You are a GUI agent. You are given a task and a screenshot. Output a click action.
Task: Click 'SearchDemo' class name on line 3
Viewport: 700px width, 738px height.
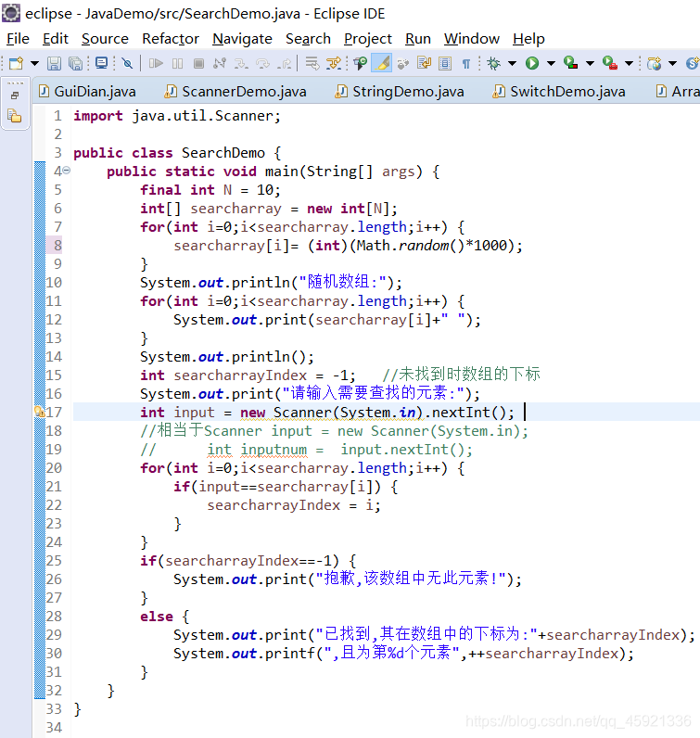223,153
